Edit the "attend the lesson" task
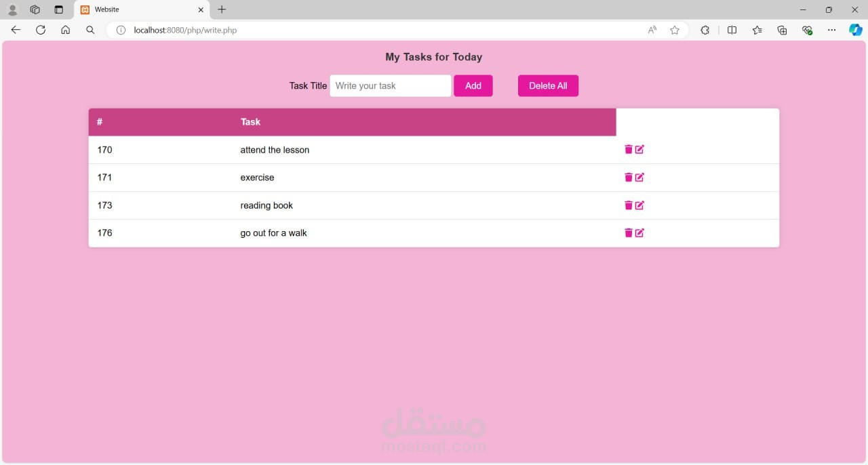 click(639, 149)
